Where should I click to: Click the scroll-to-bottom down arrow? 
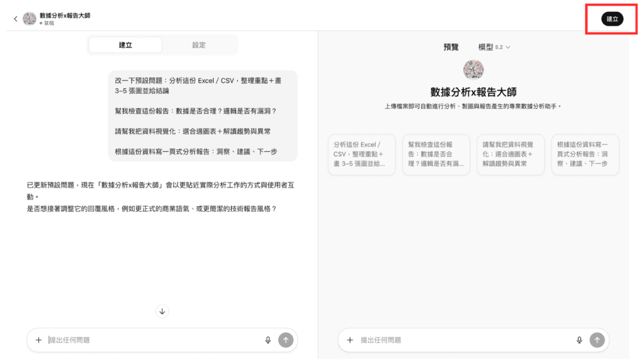pos(162,311)
